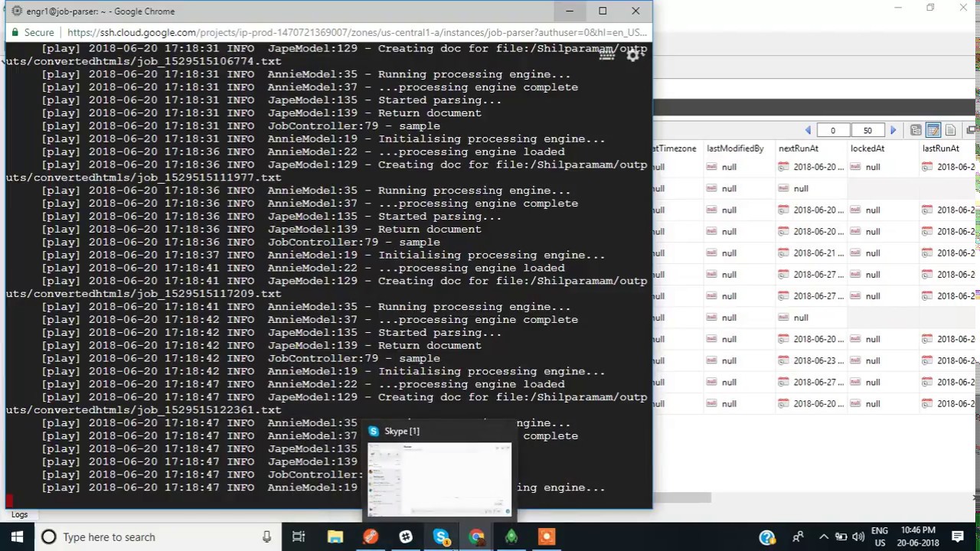Select nextRunAt cell 2018-06-23
The width and height of the screenshot is (980, 551).
coord(811,360)
